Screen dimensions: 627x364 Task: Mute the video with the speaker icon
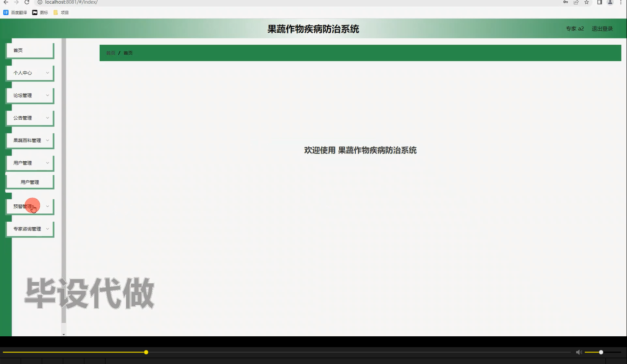(x=579, y=352)
